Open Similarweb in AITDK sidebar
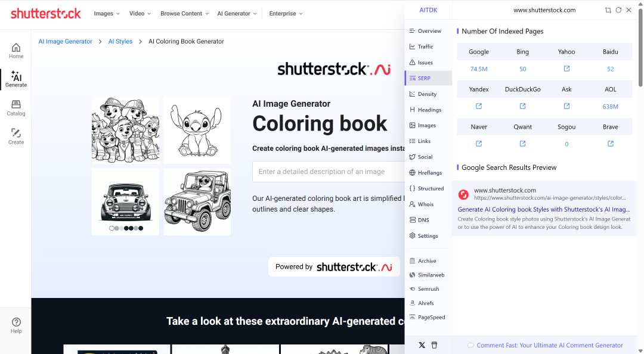 428,275
